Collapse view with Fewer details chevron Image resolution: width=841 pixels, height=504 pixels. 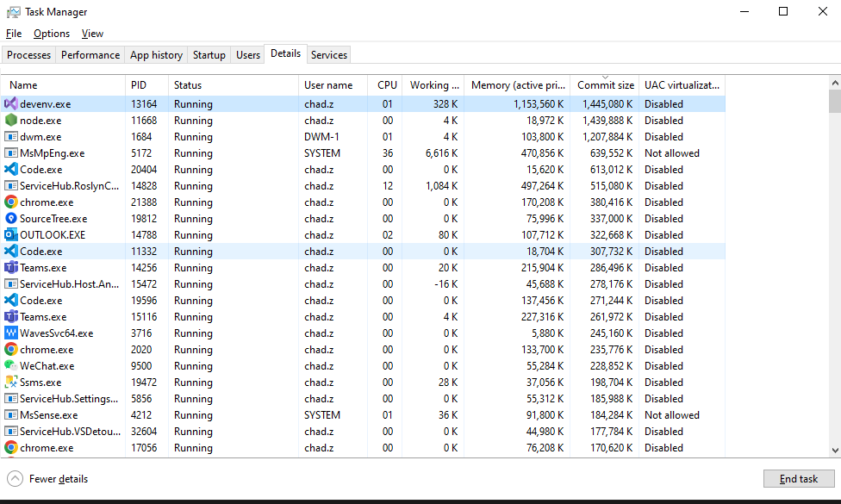[16, 479]
